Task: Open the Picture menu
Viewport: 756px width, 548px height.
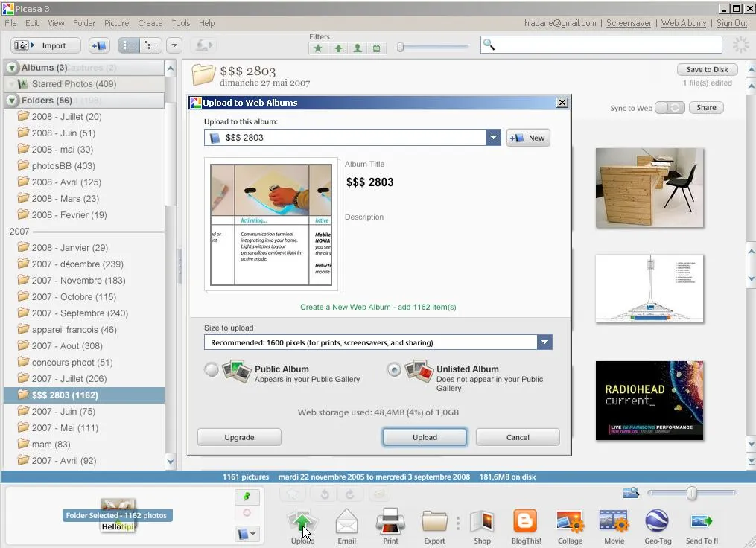Action: 117,23
